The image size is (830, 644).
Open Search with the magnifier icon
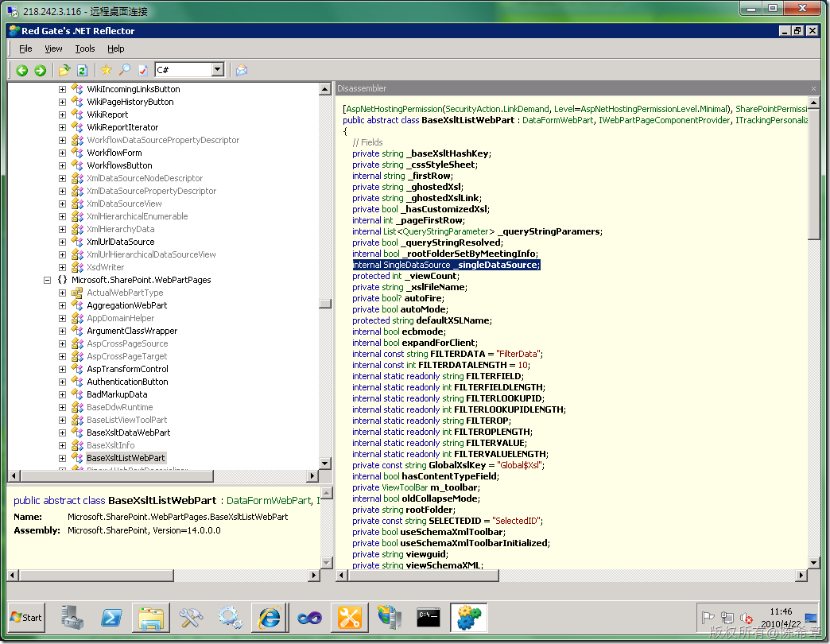(x=124, y=70)
